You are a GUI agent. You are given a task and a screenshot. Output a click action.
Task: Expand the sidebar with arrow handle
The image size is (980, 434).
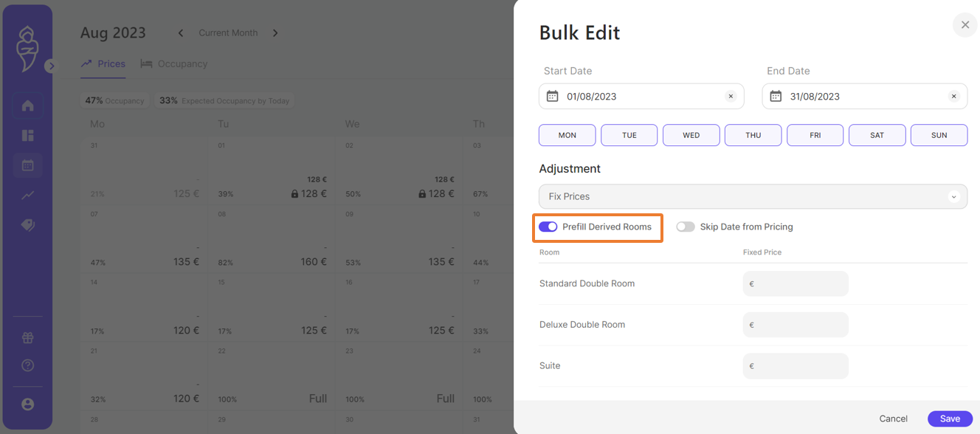50,66
